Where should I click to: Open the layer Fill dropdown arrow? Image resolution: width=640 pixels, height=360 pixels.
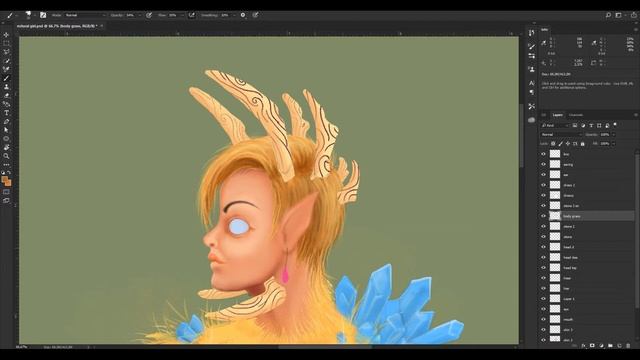pyautogui.click(x=613, y=144)
